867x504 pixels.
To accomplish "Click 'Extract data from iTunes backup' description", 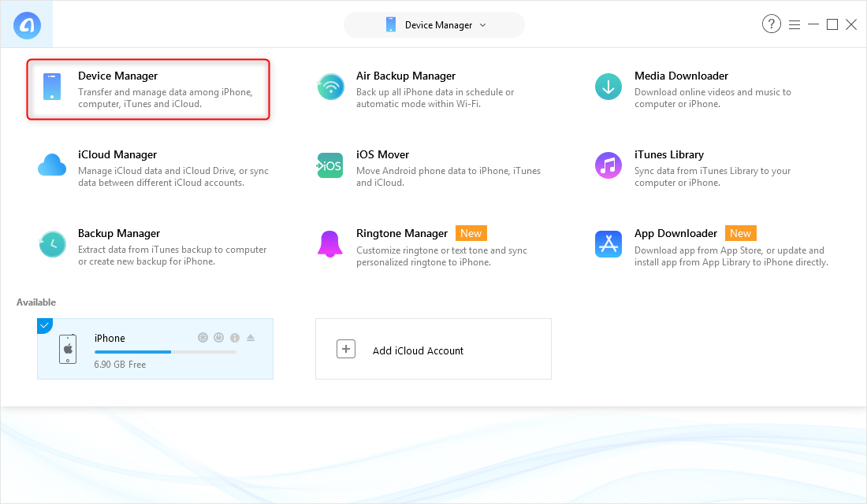I will click(172, 255).
